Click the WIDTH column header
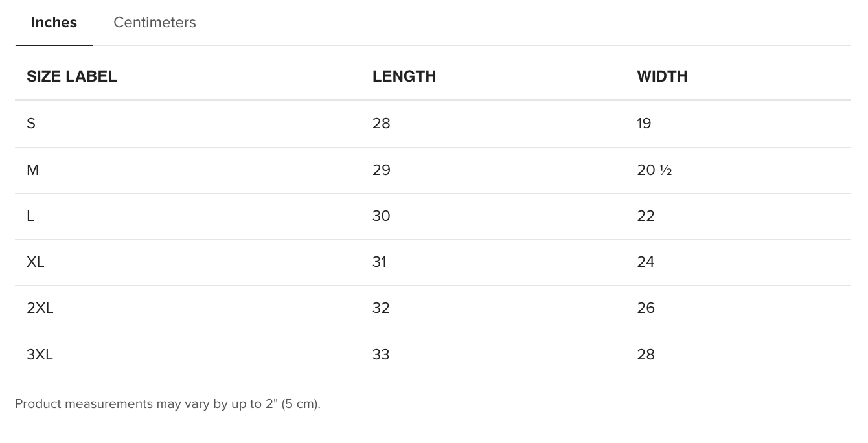The image size is (868, 443). 662,76
